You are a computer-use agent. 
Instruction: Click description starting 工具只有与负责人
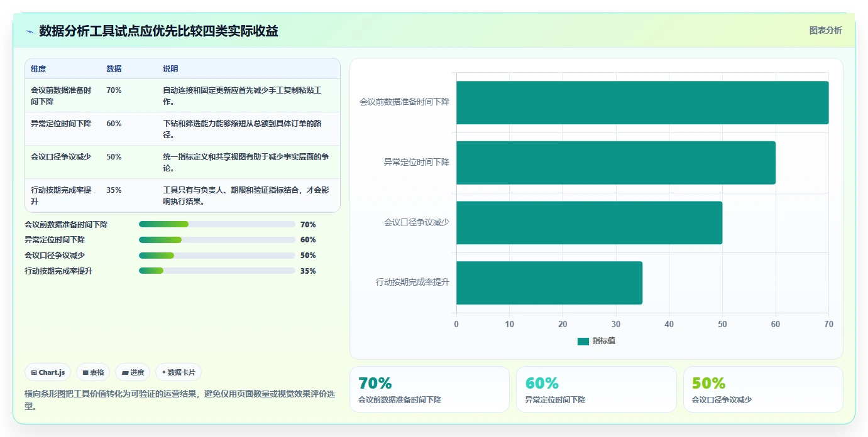pos(246,195)
